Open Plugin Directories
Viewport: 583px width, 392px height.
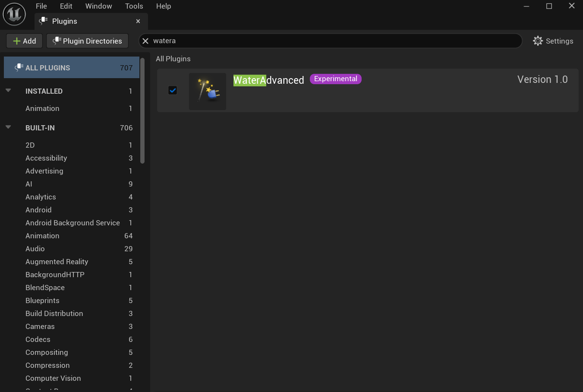87,41
